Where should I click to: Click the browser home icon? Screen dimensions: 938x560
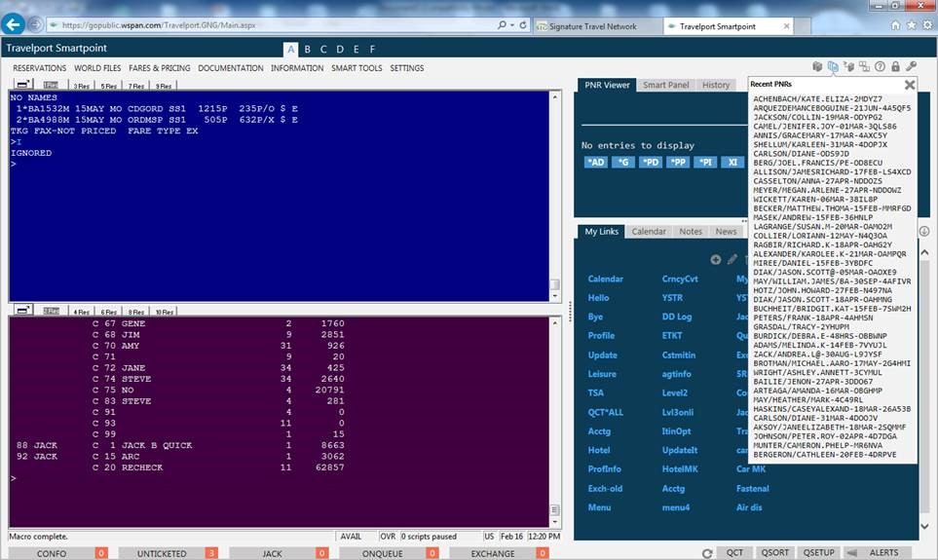click(x=895, y=25)
